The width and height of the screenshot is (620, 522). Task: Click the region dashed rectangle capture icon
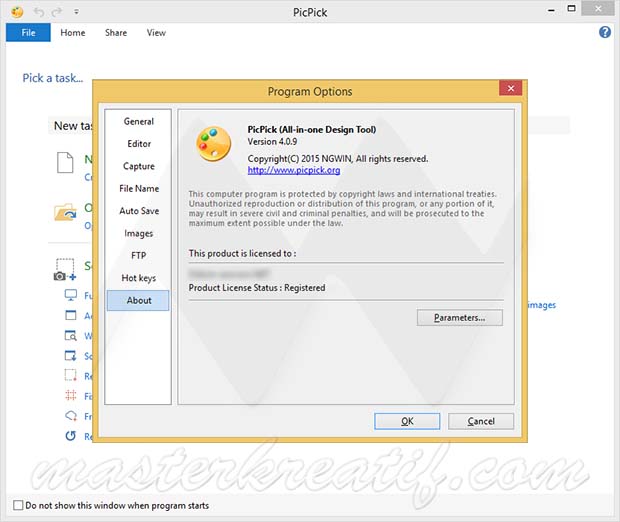pos(70,375)
